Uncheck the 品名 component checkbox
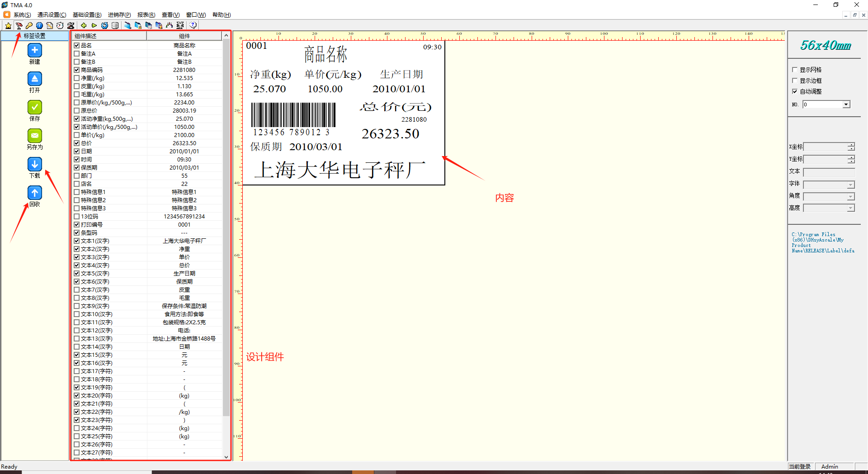Image resolution: width=868 pixels, height=474 pixels. pos(77,45)
